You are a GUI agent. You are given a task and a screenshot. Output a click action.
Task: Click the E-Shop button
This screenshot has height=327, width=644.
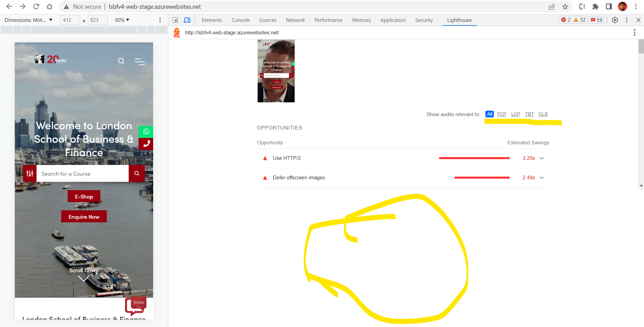[84, 196]
